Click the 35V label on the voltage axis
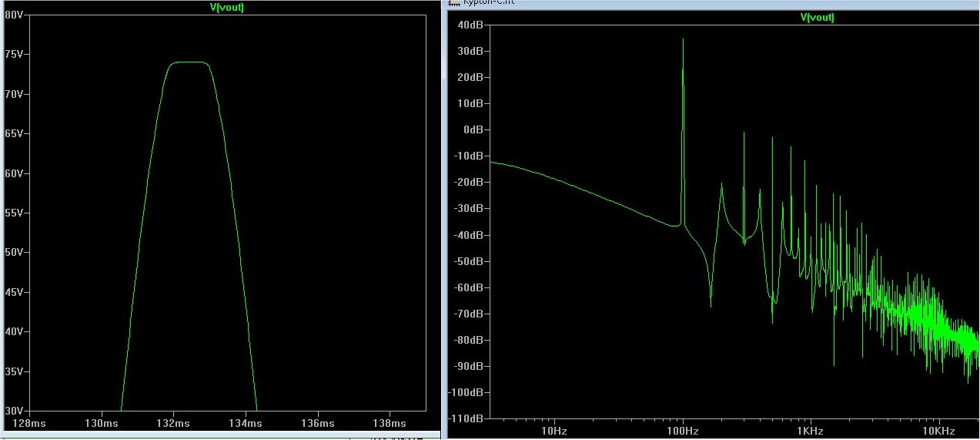 (15, 371)
